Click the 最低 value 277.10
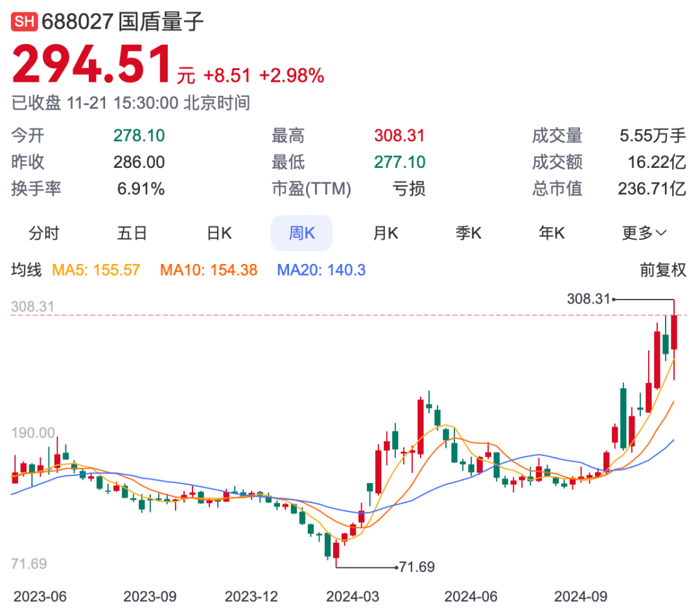The image size is (700, 616). coord(399,162)
